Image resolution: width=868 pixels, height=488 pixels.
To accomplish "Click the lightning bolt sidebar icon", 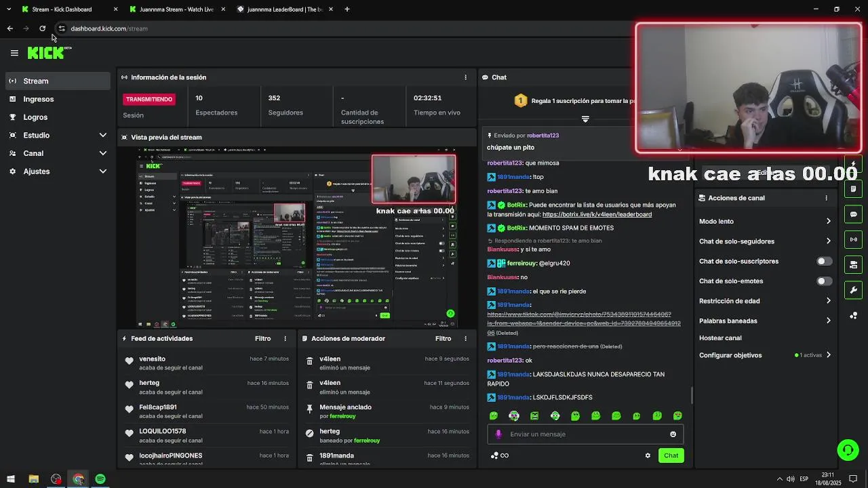I will coord(854,165).
